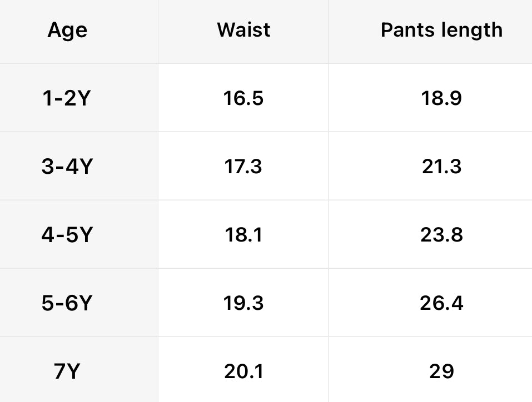The width and height of the screenshot is (532, 402).
Task: Click pants length value 29
Action: pyautogui.click(x=441, y=371)
